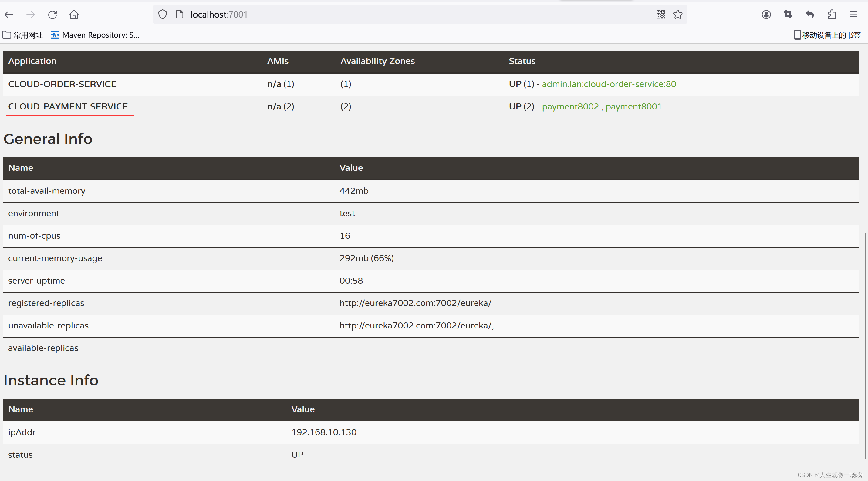Open the extensions puzzle icon
Image resolution: width=868 pixels, height=481 pixels.
click(832, 15)
